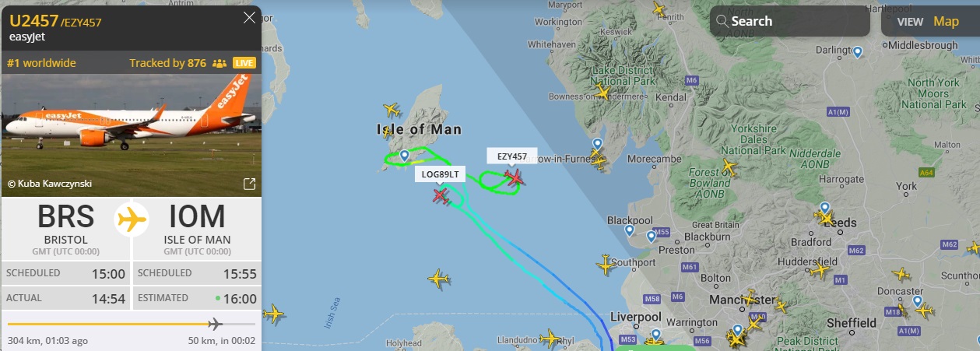Select the red EZY457 aircraft icon
980x351 pixels.
coord(514,179)
